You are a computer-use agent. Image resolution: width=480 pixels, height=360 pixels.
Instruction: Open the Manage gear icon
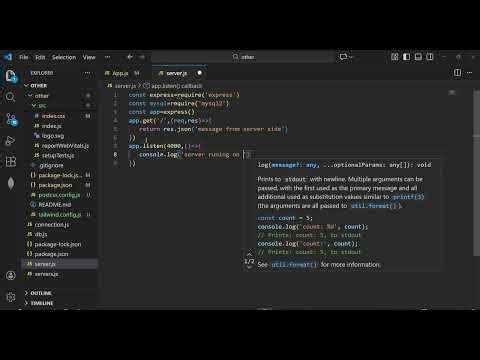click(x=11, y=297)
